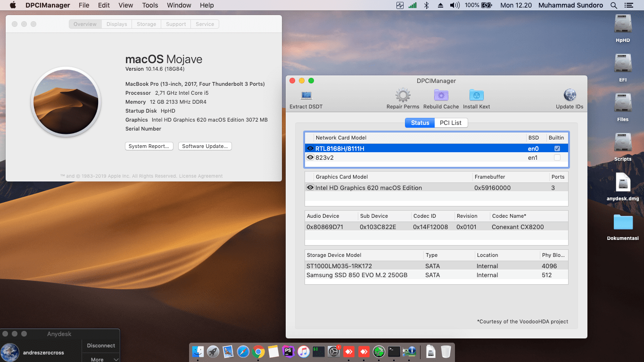
Task: Launch Photoshop from the Dock
Action: point(289,351)
